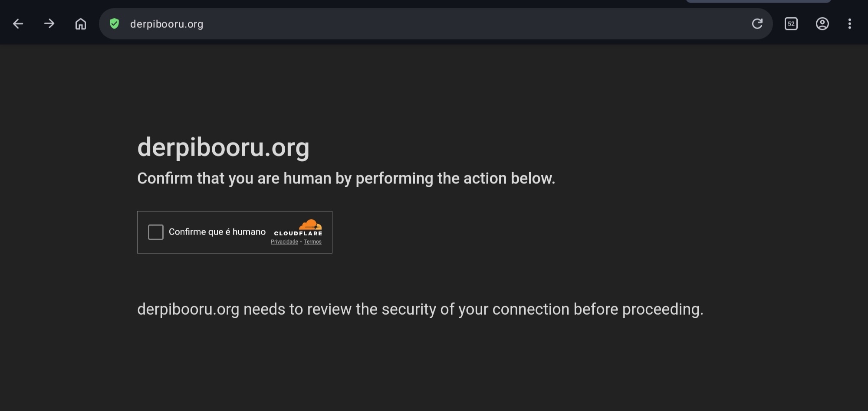Open the profile account icon
Viewport: 868px width, 411px height.
point(822,24)
